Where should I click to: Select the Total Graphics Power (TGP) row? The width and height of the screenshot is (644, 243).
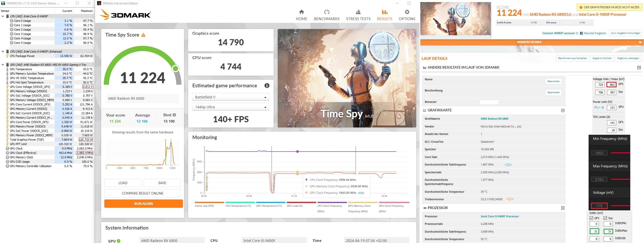(47, 140)
